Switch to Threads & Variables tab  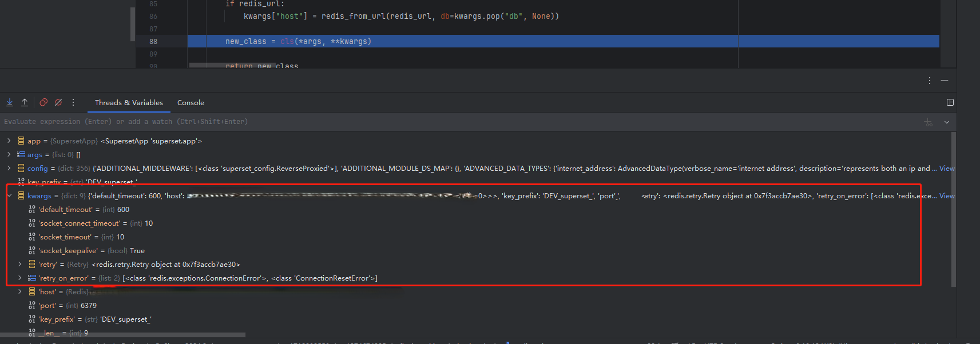tap(129, 103)
